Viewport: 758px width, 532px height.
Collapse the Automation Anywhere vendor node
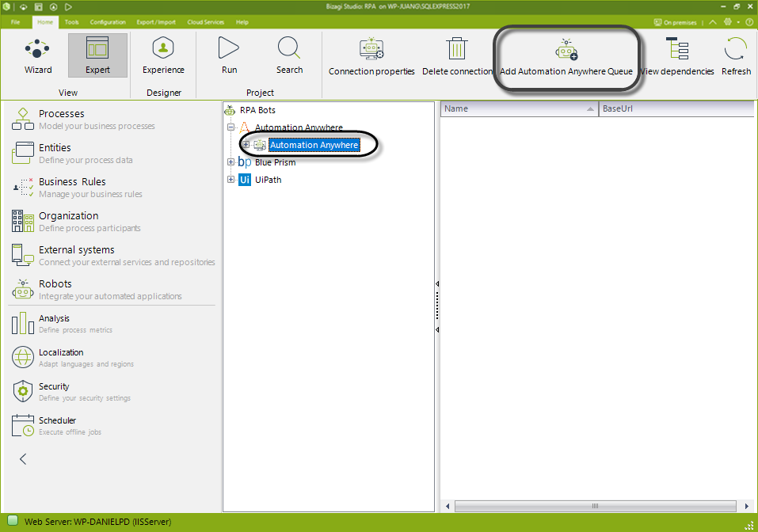231,127
